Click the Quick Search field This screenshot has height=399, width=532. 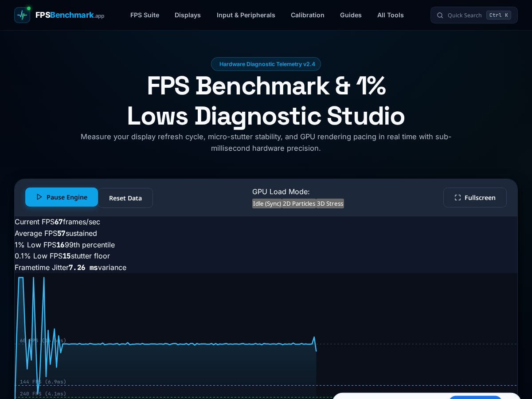(x=474, y=15)
